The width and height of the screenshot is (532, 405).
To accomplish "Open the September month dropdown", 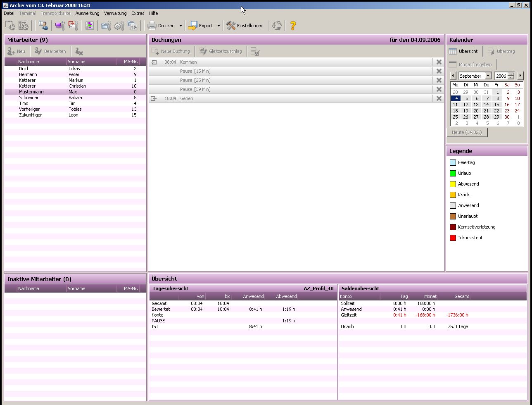I will point(488,76).
